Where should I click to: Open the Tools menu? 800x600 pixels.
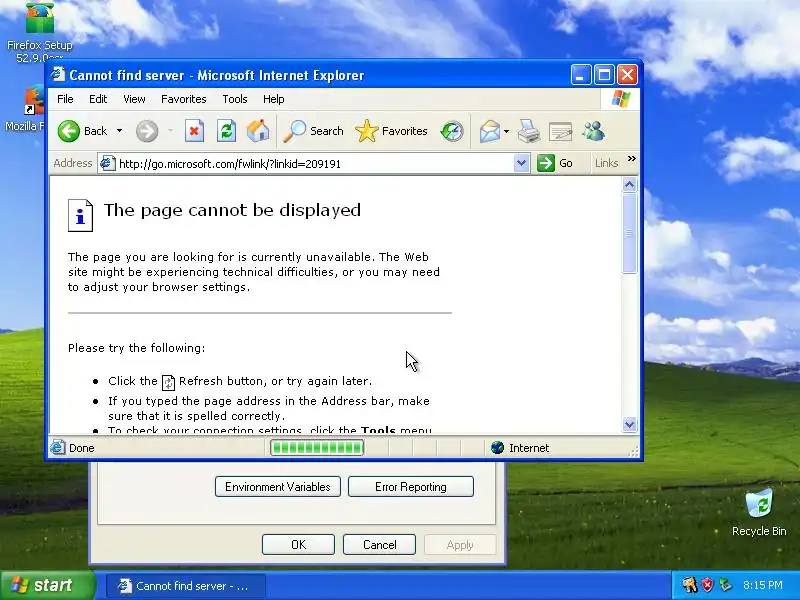pyautogui.click(x=235, y=99)
